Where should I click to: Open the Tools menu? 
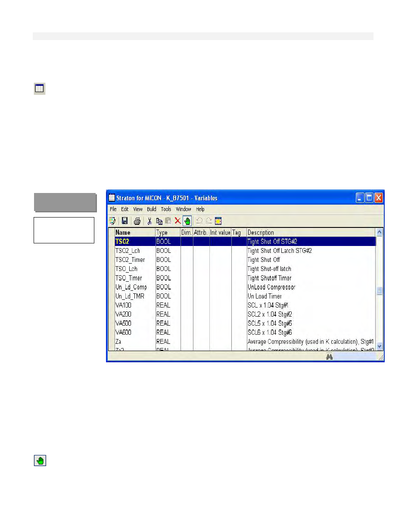[x=166, y=209]
